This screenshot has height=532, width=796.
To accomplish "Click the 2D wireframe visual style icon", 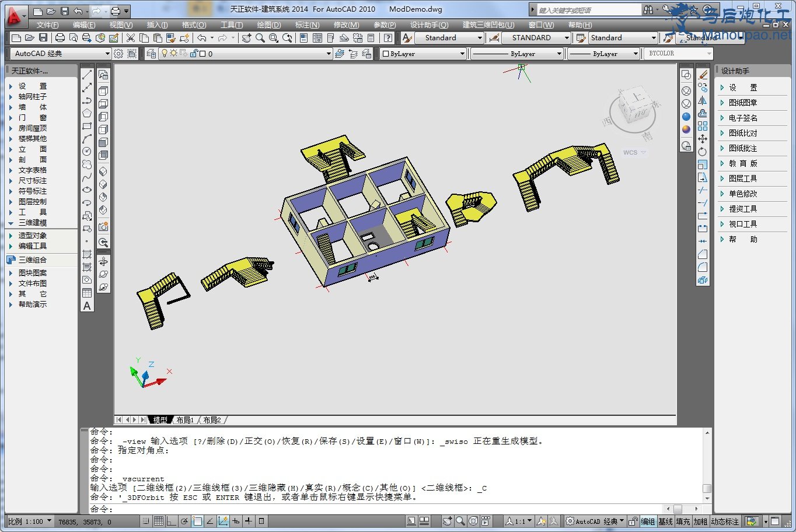I will coord(686,75).
